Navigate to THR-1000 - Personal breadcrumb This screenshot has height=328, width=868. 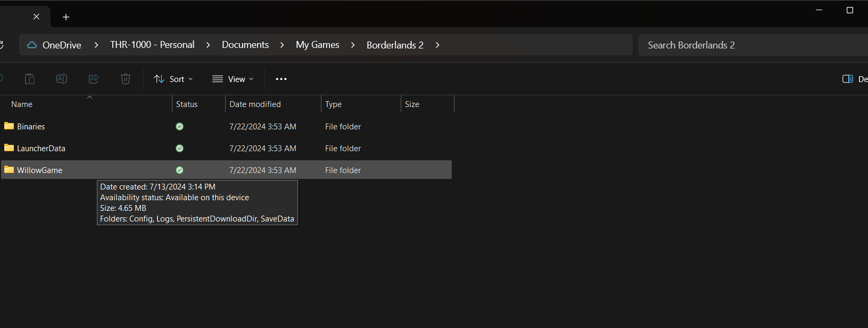152,45
